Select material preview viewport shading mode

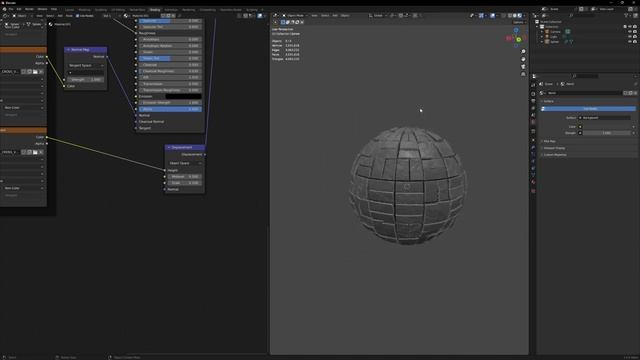coord(520,16)
